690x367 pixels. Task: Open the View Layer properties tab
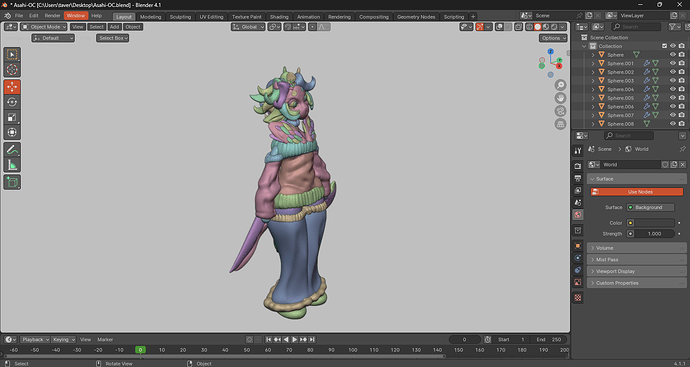pyautogui.click(x=578, y=190)
